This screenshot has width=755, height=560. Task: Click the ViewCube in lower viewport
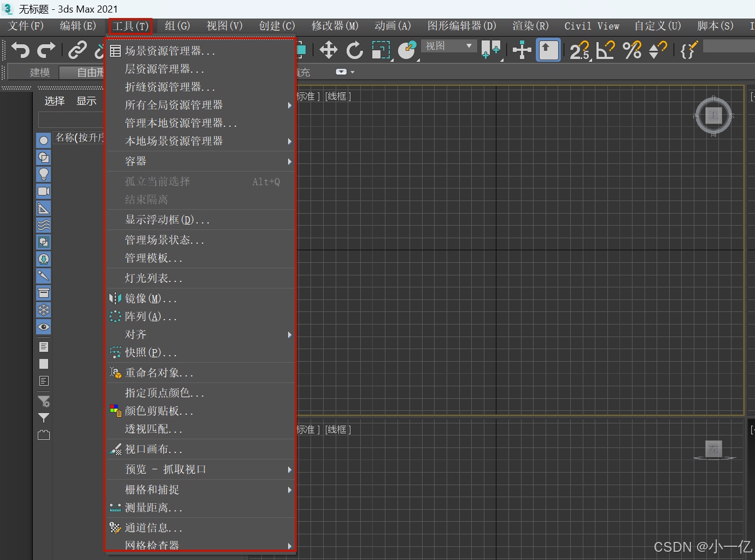tap(713, 450)
